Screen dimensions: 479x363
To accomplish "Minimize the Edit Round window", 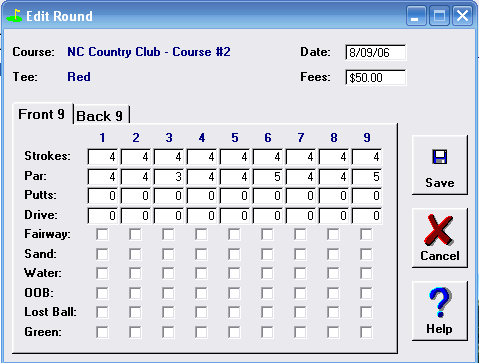I will click(416, 16).
